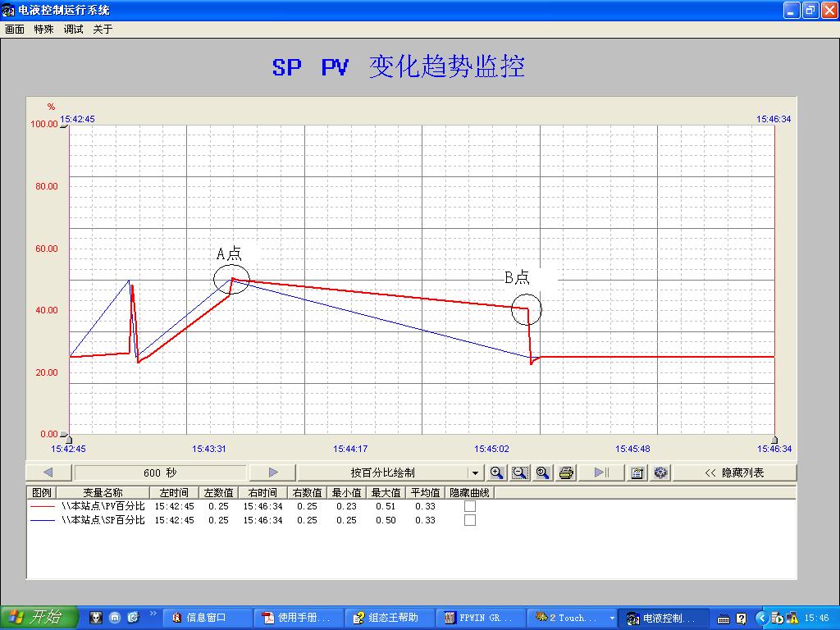Open the 画面 menu
This screenshot has height=630, width=840.
[x=15, y=29]
